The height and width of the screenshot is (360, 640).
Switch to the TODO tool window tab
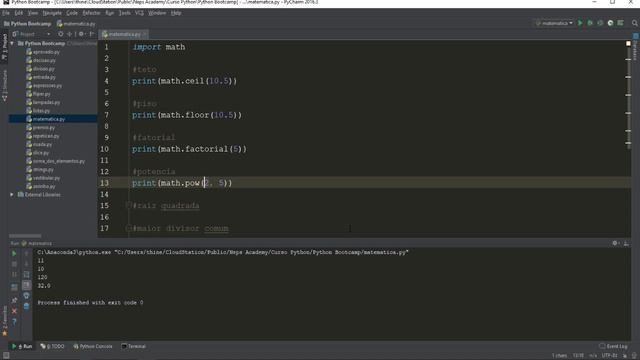[53, 346]
